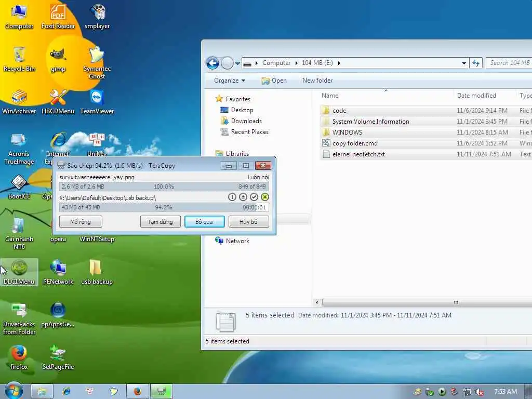Click taskbar clock 7:53 AM
Screen dimensions: 532x399
coord(506,392)
